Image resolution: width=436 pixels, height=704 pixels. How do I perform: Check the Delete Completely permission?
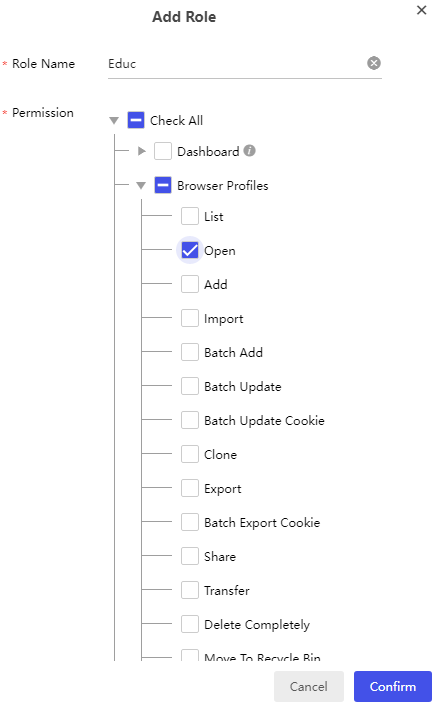[x=190, y=624]
